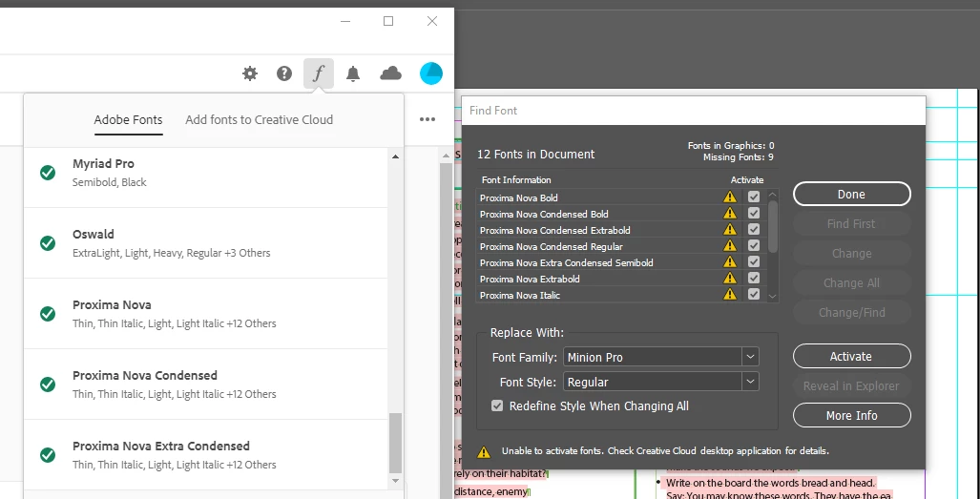
Task: Click warning icon for Proxima Nova Extra Condensed Semibold
Action: point(729,261)
